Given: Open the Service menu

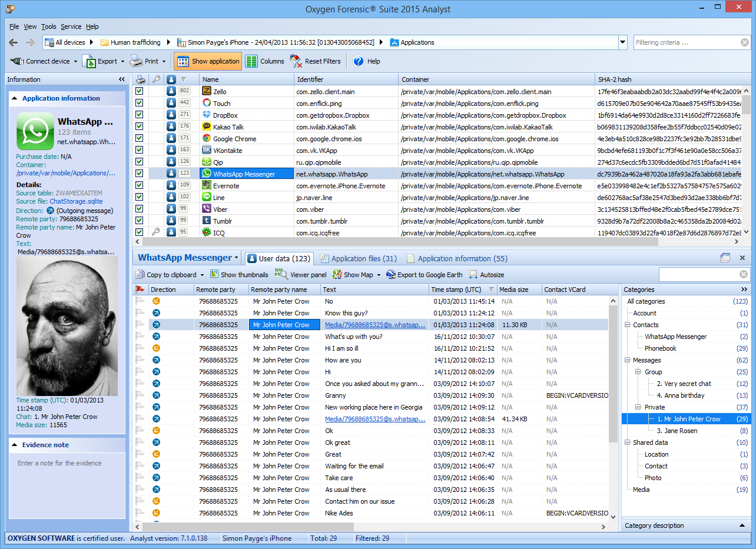Looking at the screenshot, I should (x=71, y=26).
